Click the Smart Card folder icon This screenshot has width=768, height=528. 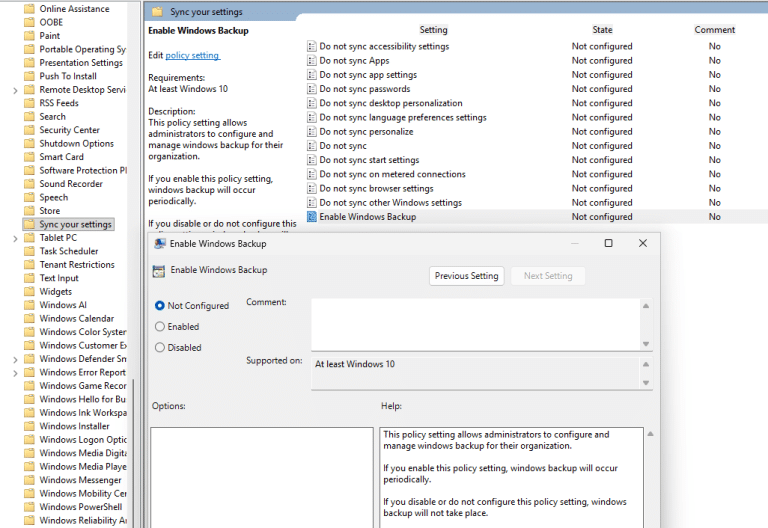[29, 157]
